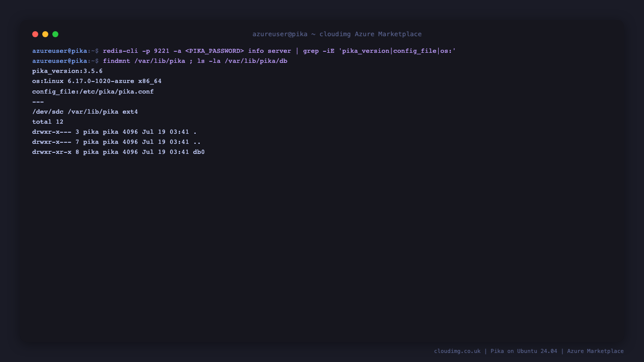Click the red close window dot
644x362 pixels.
(35, 34)
